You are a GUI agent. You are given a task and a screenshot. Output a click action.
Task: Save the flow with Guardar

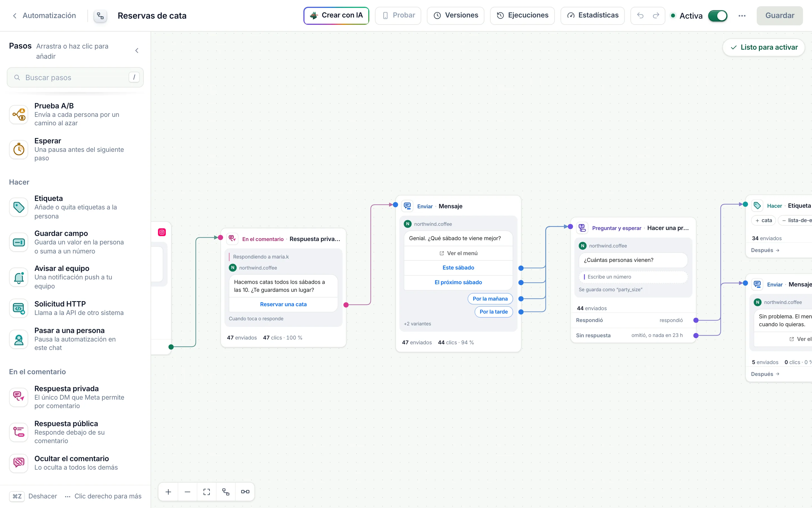coord(780,16)
